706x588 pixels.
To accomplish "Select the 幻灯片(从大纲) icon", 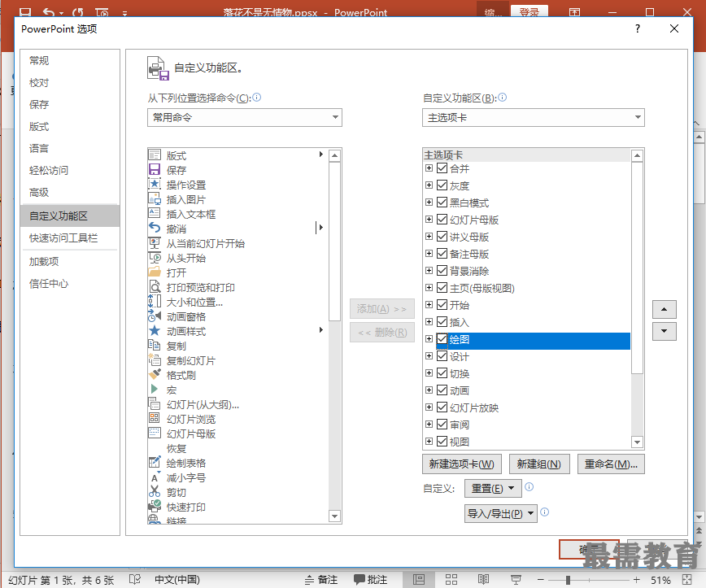I will pyautogui.click(x=155, y=404).
